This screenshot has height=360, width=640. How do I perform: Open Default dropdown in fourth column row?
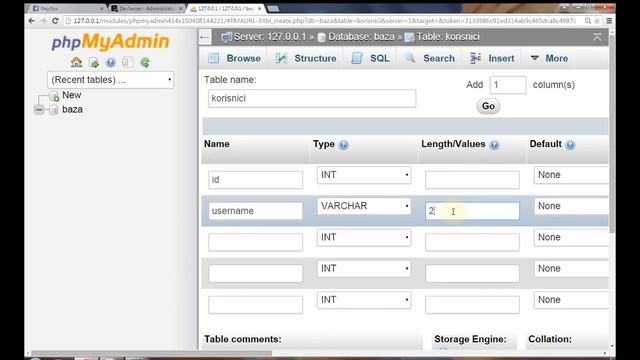click(571, 269)
